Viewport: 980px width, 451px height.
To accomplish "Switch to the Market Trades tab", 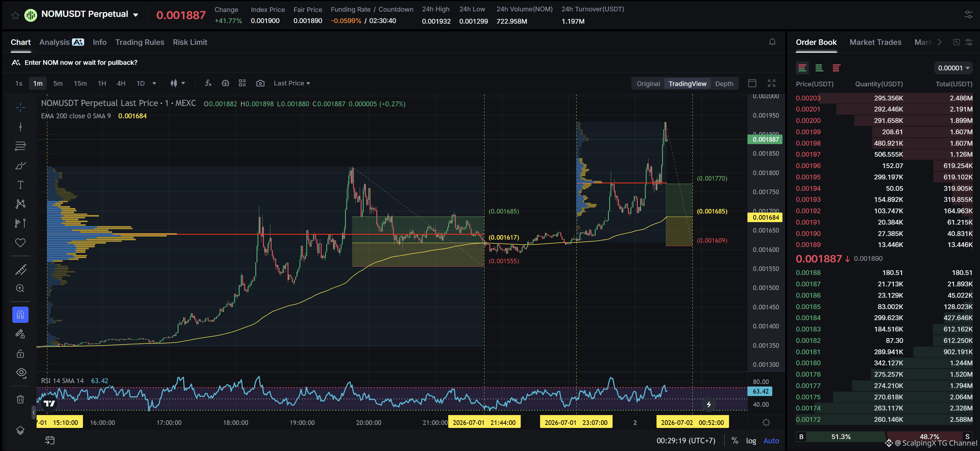I will point(875,42).
